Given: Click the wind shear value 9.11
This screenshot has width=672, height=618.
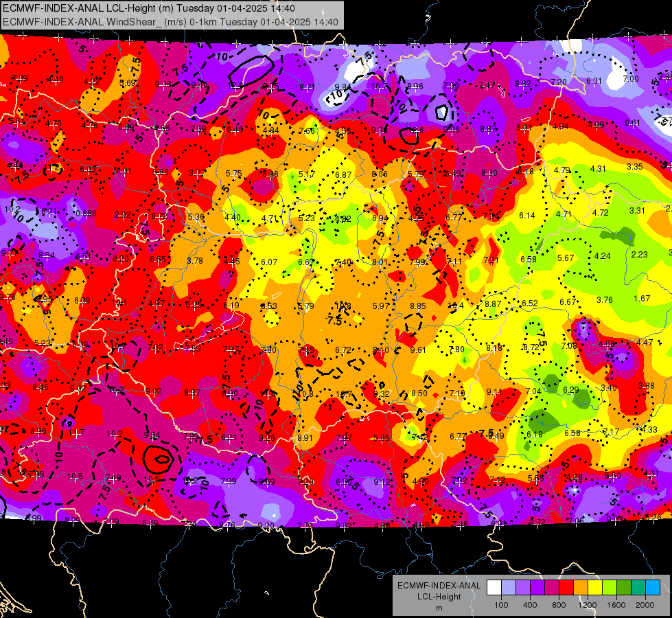Looking at the screenshot, I should [494, 392].
